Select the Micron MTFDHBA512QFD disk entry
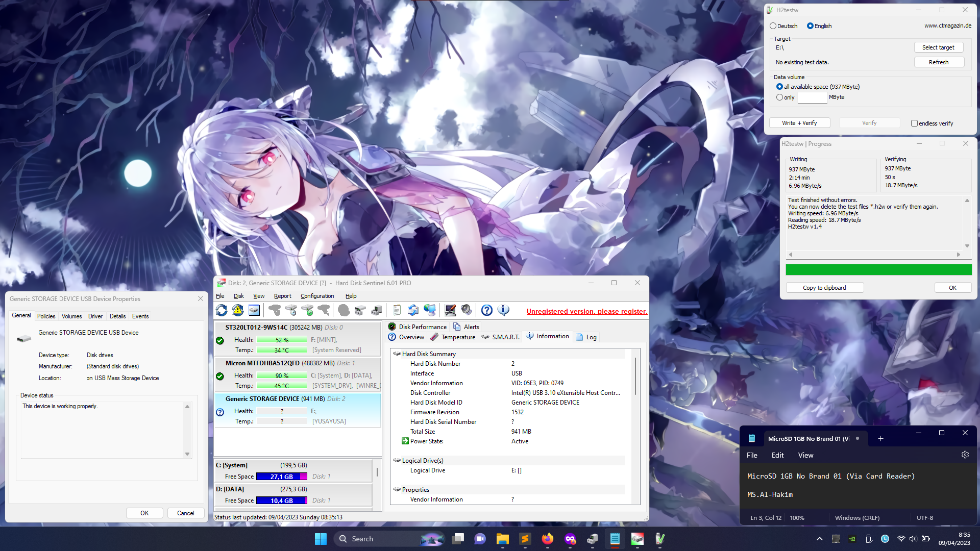Viewport: 980px width, 551px height. (x=298, y=374)
